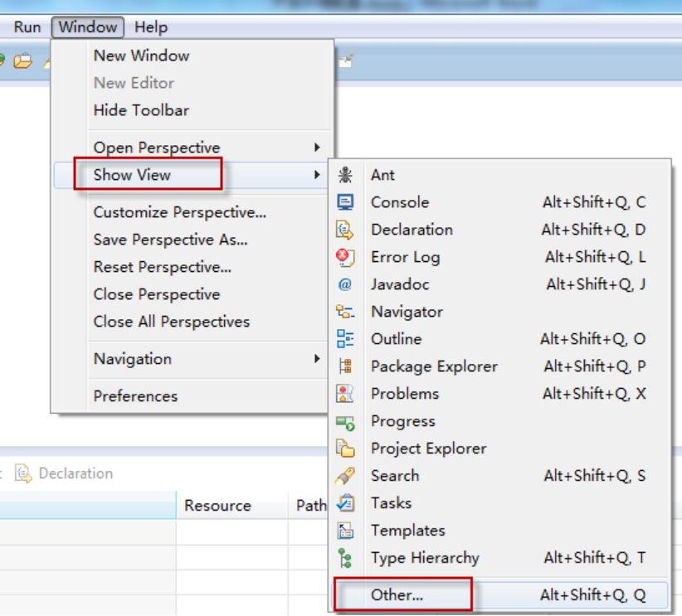The height and width of the screenshot is (616, 682).
Task: Select Close All Perspectives
Action: coord(192,322)
